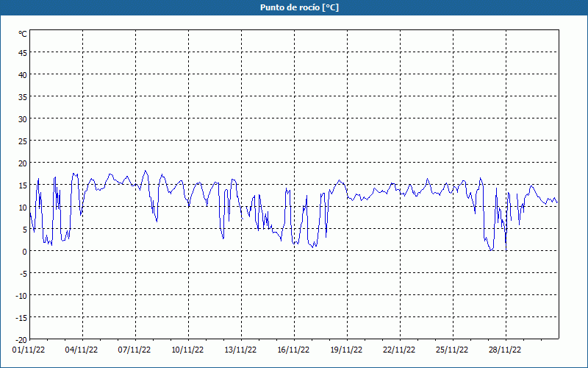Screen dimensions: 588x368
Task: Click the 22/11/22 date label
Action: pos(399,350)
